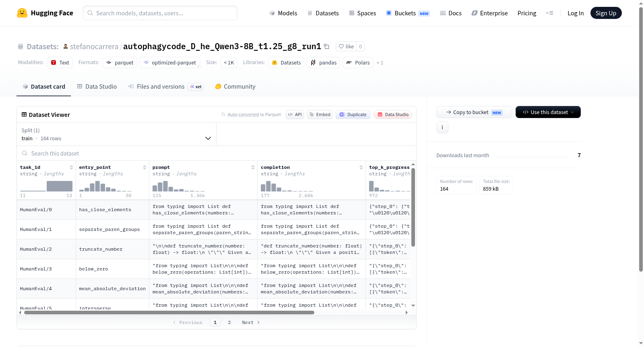Filter by optimized-parquet format tag
644x347 pixels.
[170, 62]
